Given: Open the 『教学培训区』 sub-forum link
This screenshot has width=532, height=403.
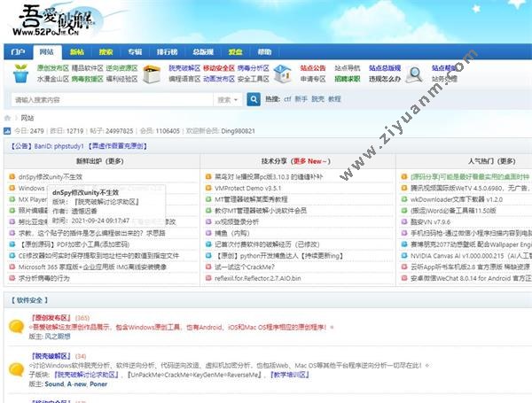Looking at the screenshot, I should pos(289,375).
